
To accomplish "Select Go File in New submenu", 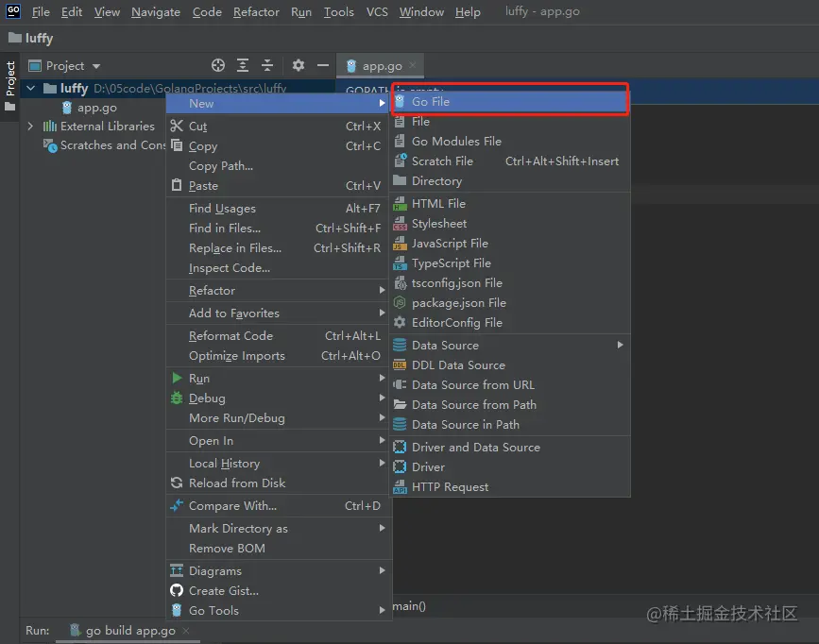I will coord(510,101).
